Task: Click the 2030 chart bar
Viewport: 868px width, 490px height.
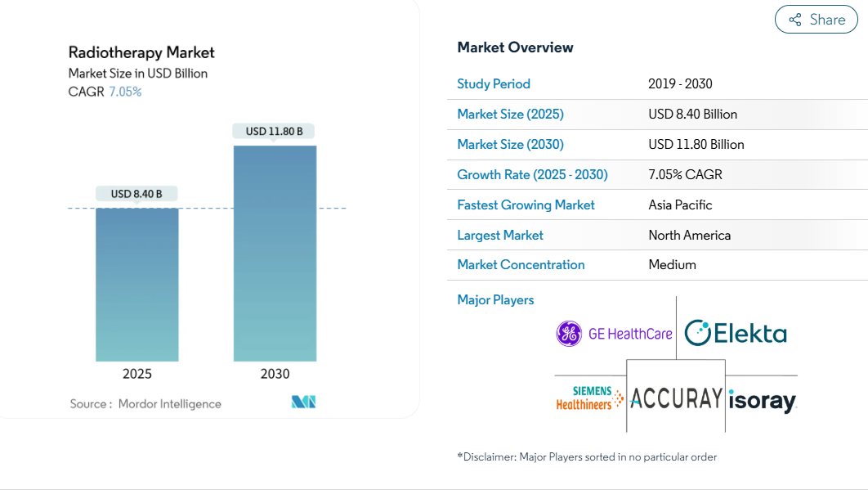Action: pyautogui.click(x=275, y=254)
